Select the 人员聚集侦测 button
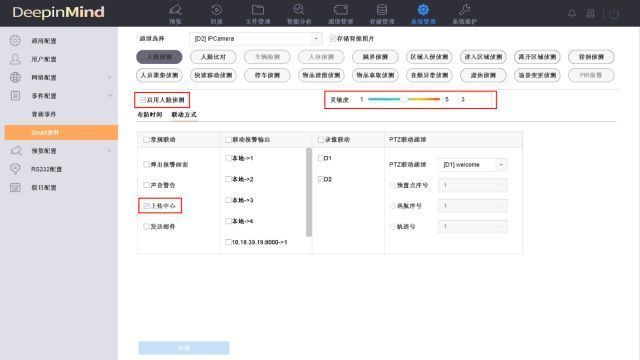Image resolution: width=640 pixels, height=360 pixels. 159,75
